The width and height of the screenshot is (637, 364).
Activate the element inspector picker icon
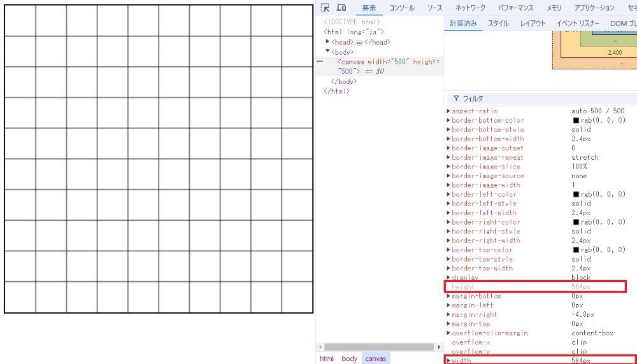pos(325,7)
